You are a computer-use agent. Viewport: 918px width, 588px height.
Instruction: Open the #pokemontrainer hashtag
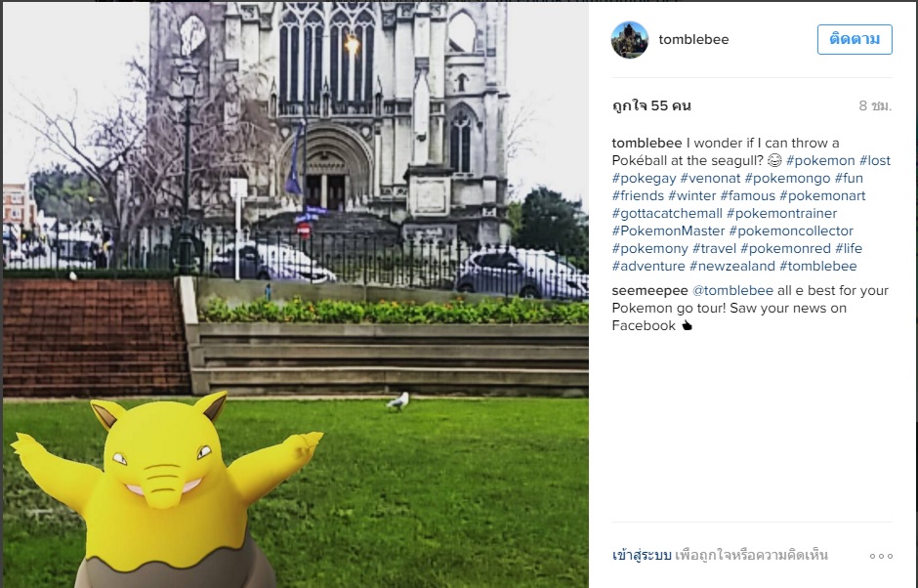point(781,213)
